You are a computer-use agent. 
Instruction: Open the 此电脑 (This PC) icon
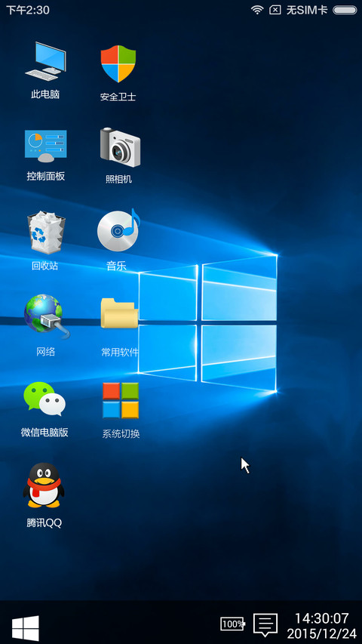point(45,61)
